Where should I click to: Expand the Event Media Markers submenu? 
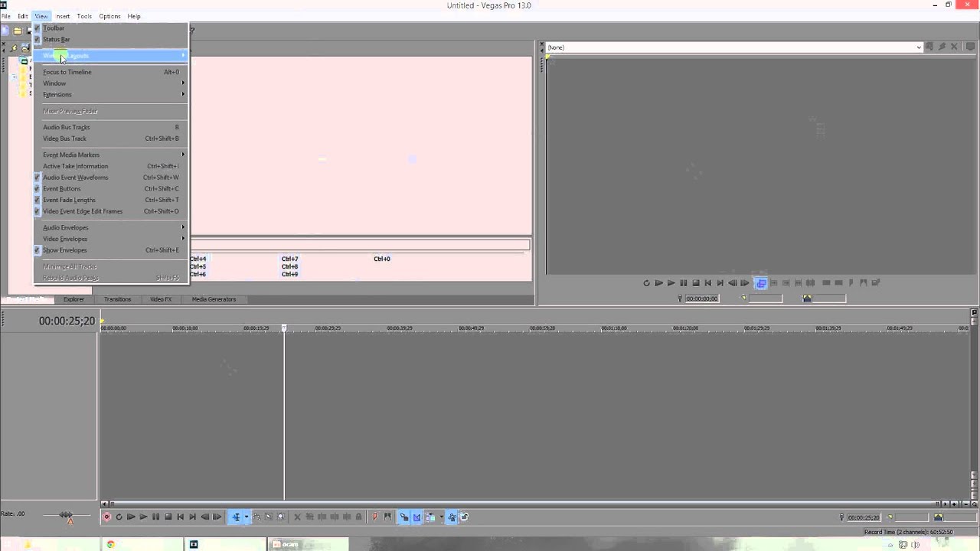110,155
